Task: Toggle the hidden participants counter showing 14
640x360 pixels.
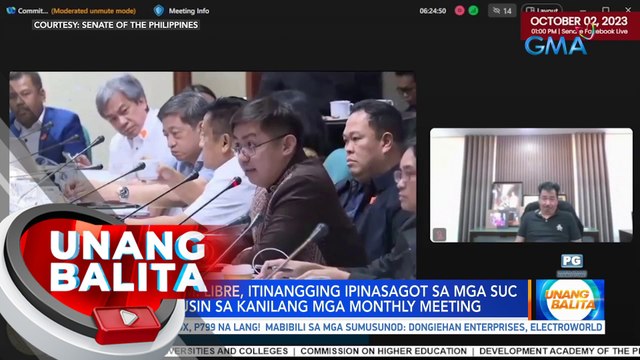Action: coord(502,11)
